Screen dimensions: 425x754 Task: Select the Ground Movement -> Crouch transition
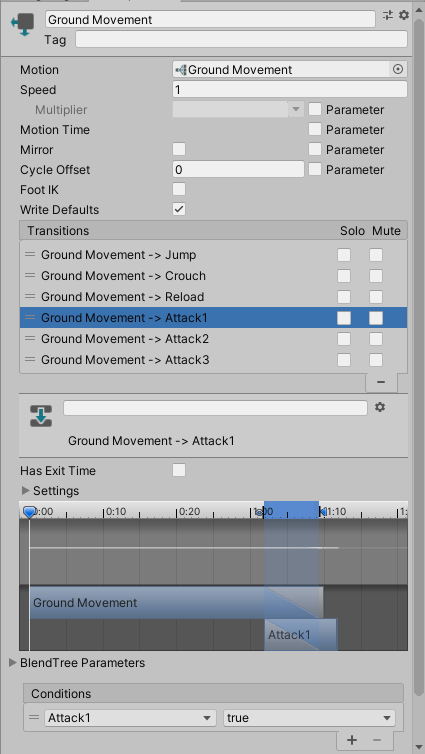(213, 276)
